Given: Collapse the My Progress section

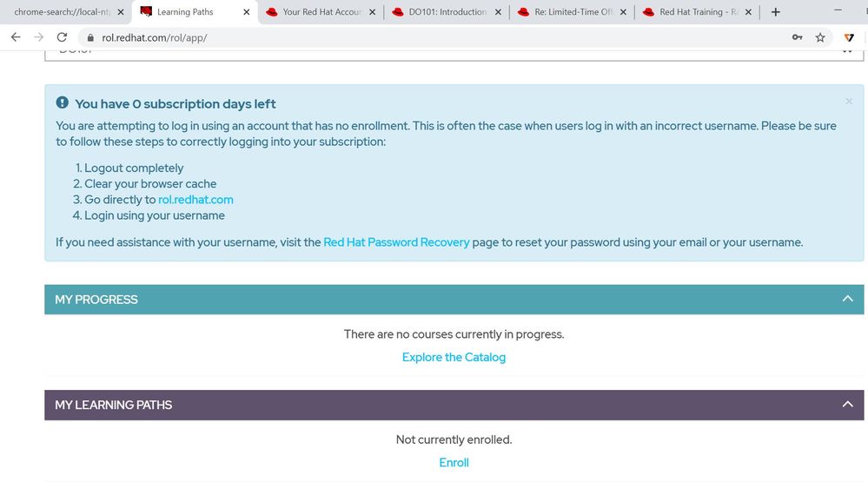Looking at the screenshot, I should point(848,299).
